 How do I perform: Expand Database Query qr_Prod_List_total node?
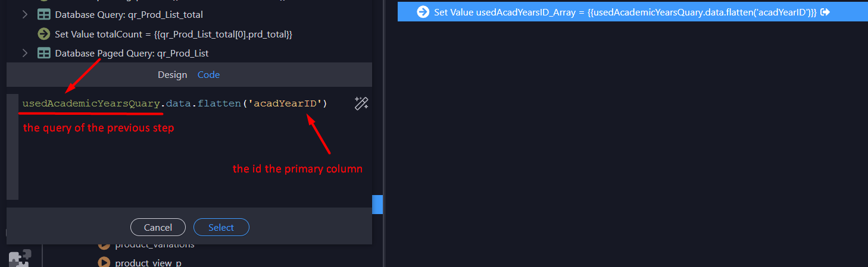[x=25, y=14]
